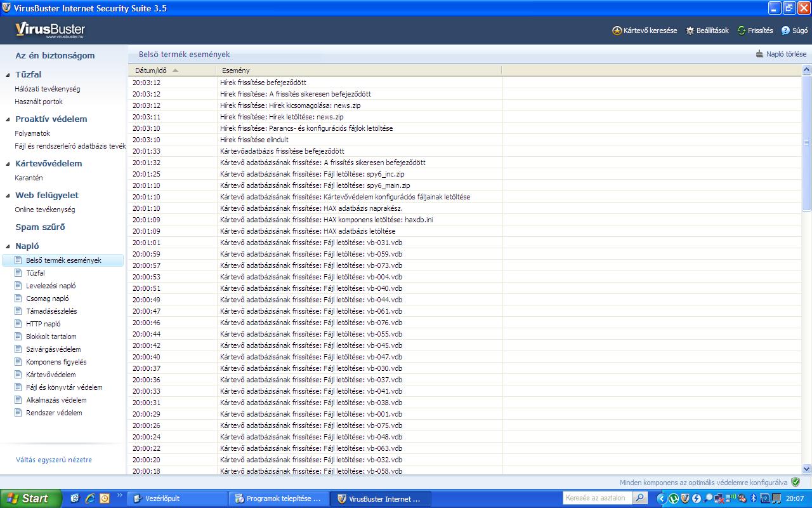Collapse the Napló section triangle
The height and width of the screenshot is (508, 812).
pyautogui.click(x=8, y=246)
